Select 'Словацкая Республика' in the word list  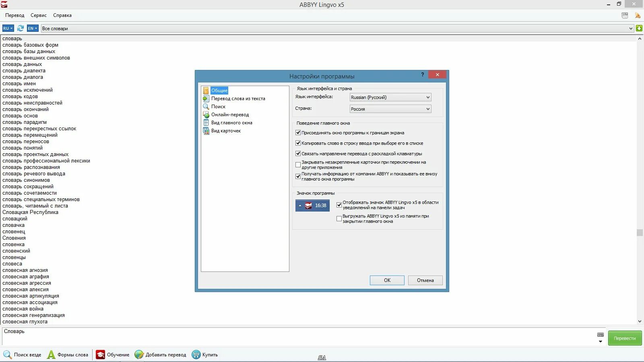coord(30,212)
